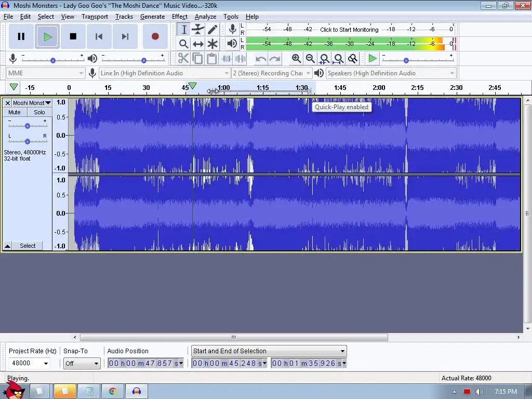Viewport: 532px width, 399px height.
Task: Zoom Out of the waveform
Action: [x=310, y=59]
